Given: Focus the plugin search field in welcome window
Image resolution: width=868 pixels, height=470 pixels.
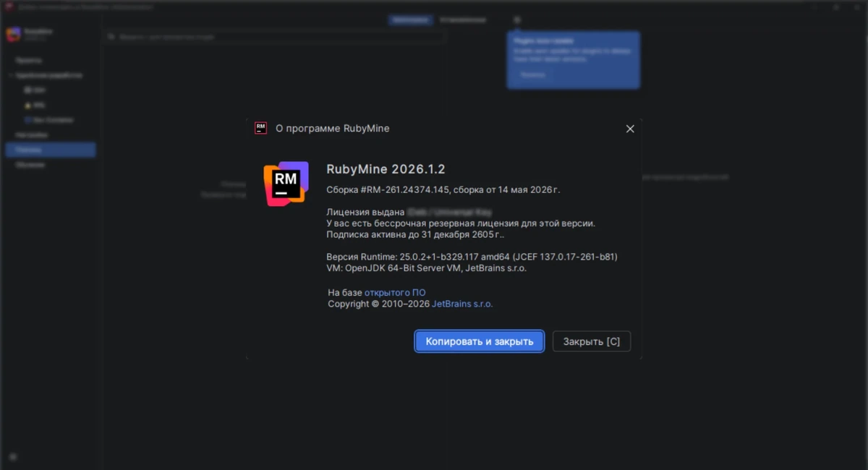Looking at the screenshot, I should [275, 36].
